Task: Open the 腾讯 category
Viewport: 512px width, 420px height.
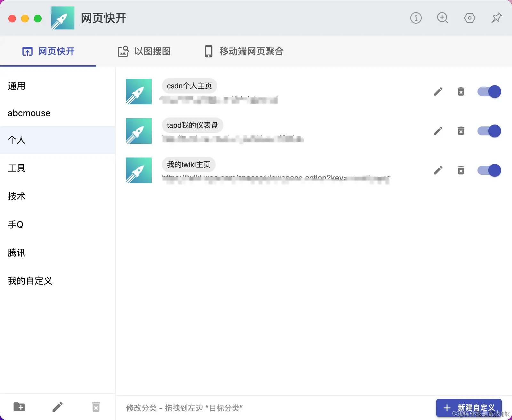Action: (x=16, y=253)
